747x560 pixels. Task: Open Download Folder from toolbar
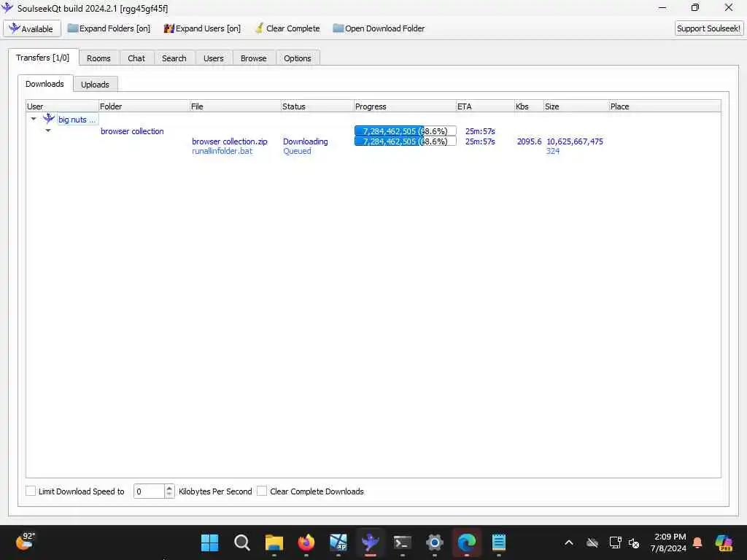pos(379,28)
